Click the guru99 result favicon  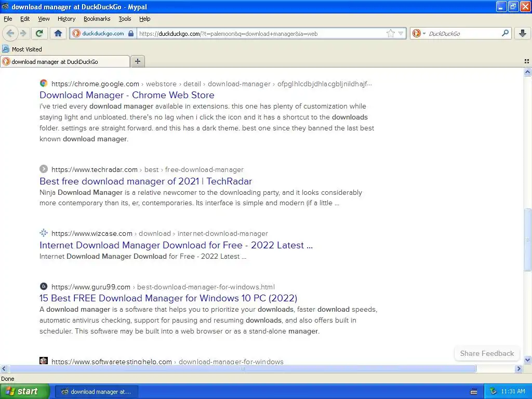coord(44,286)
